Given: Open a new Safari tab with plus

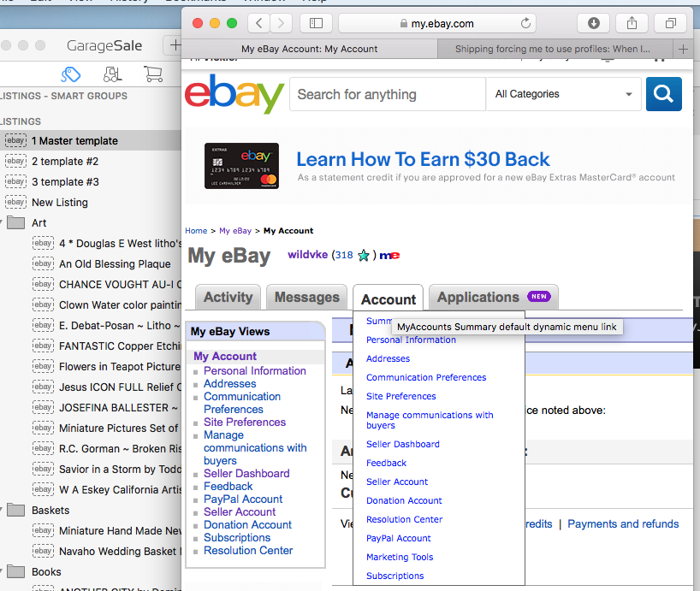Looking at the screenshot, I should [683, 49].
